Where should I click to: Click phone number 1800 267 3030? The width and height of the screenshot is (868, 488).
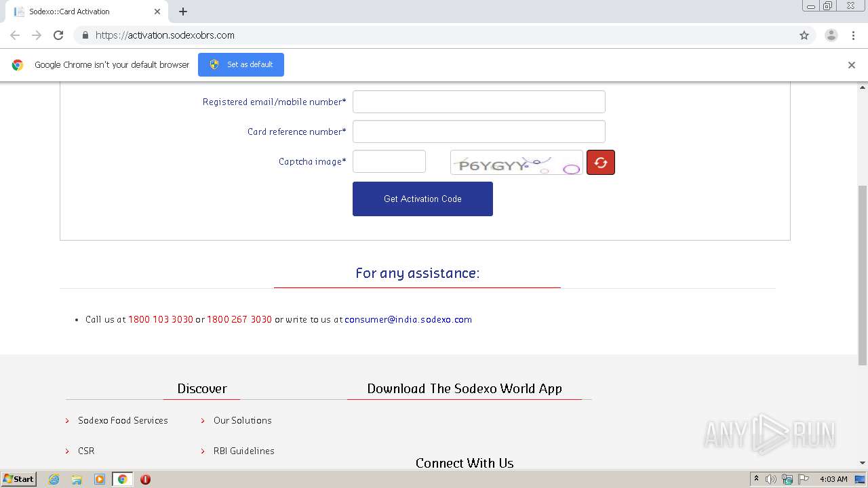[239, 319]
